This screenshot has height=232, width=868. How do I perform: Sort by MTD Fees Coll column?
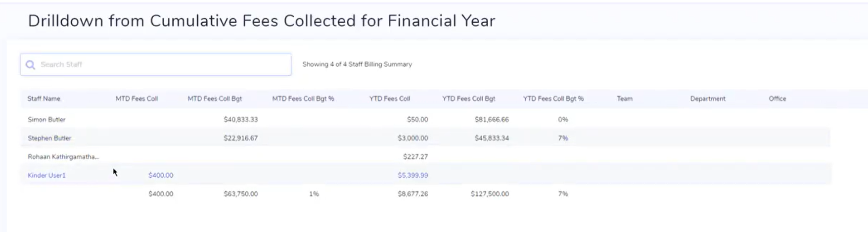(137, 99)
